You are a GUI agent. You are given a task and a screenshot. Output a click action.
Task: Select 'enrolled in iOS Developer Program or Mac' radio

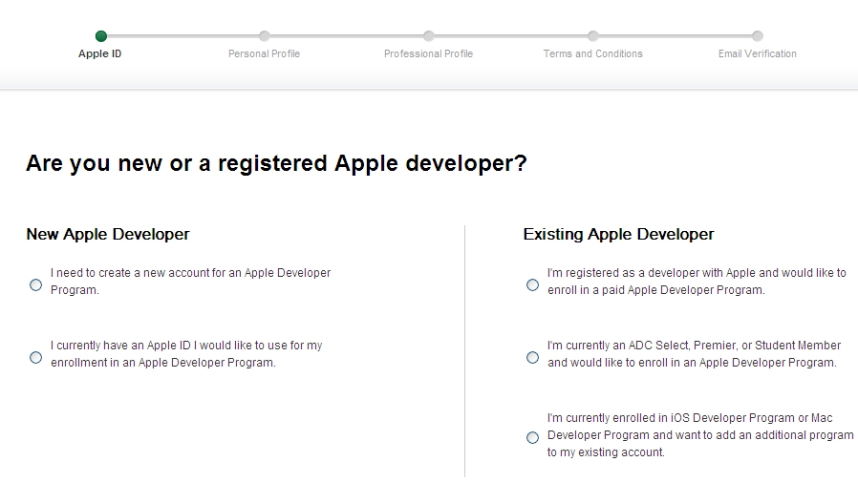532,437
